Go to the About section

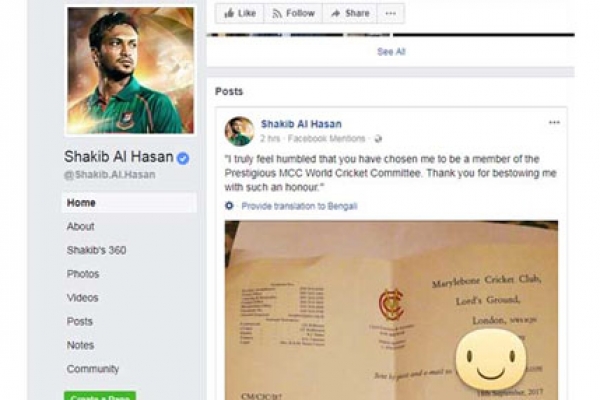(80, 226)
